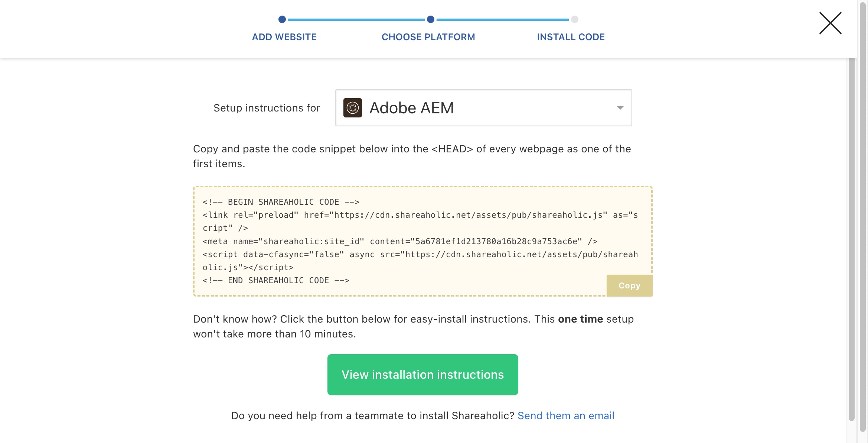Screen dimensions: 868x443
Task: Go to the Choose Platform step
Action: (428, 37)
